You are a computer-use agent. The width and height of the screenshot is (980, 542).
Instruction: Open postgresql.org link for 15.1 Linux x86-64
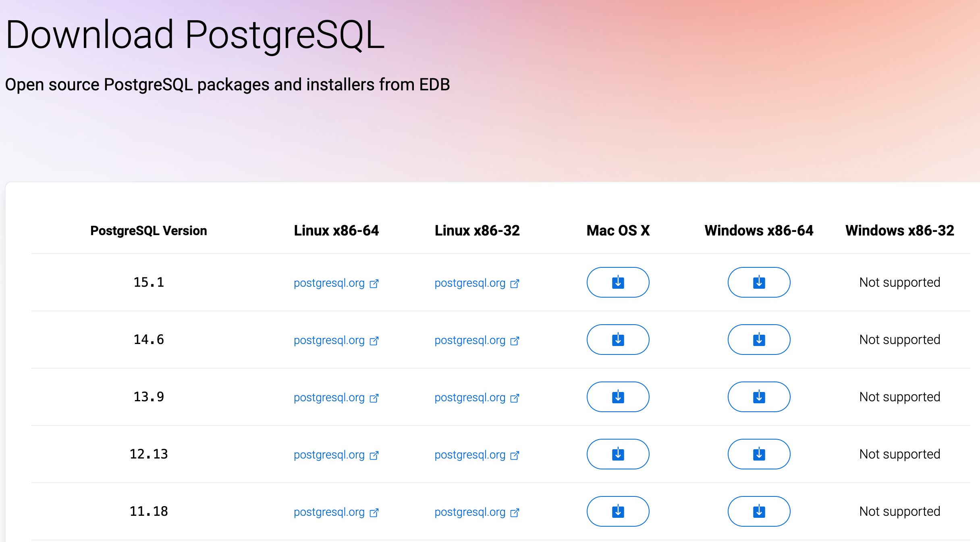point(336,283)
